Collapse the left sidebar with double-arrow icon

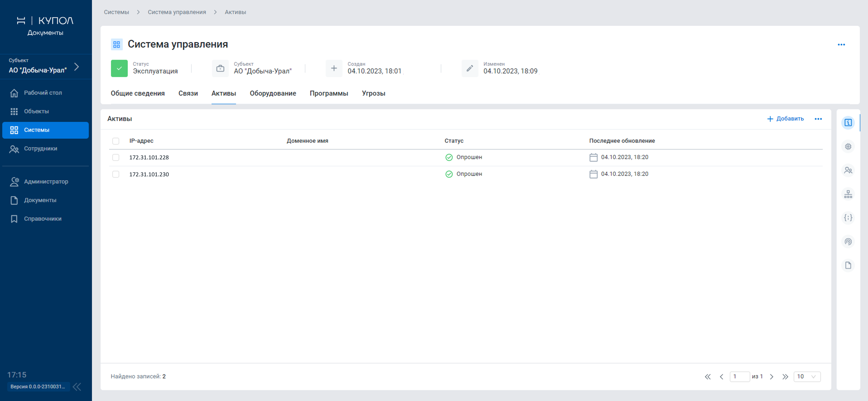(77, 387)
